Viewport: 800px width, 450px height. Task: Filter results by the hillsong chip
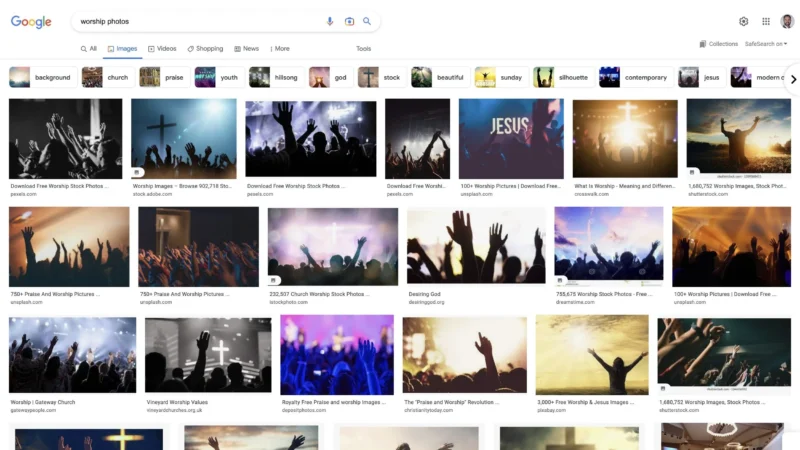pos(275,78)
